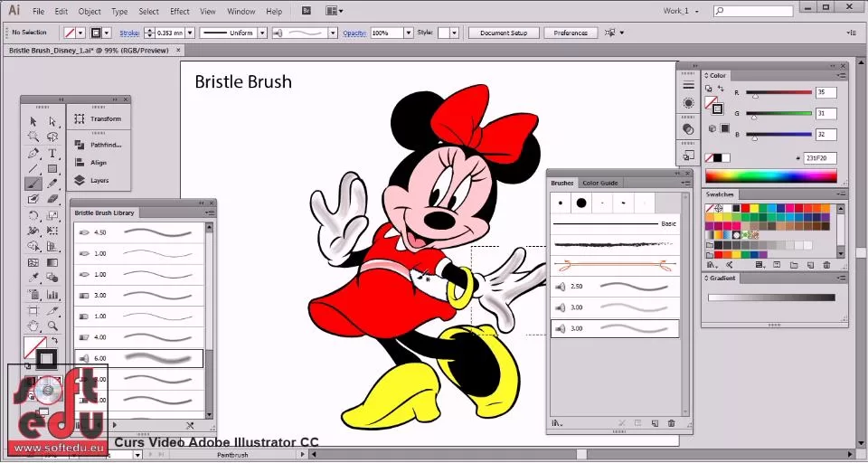Open the Pathfinder panel
This screenshot has width=868, height=463.
(x=99, y=145)
